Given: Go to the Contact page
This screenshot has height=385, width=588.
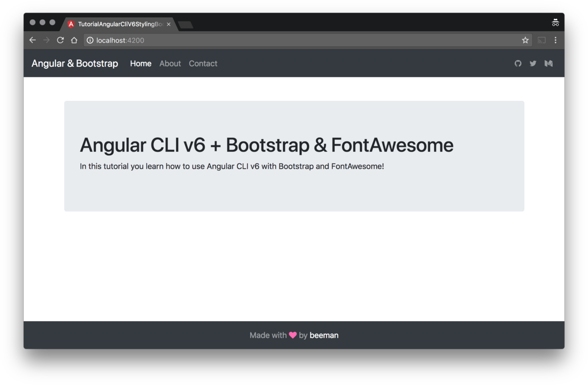Looking at the screenshot, I should coord(203,64).
